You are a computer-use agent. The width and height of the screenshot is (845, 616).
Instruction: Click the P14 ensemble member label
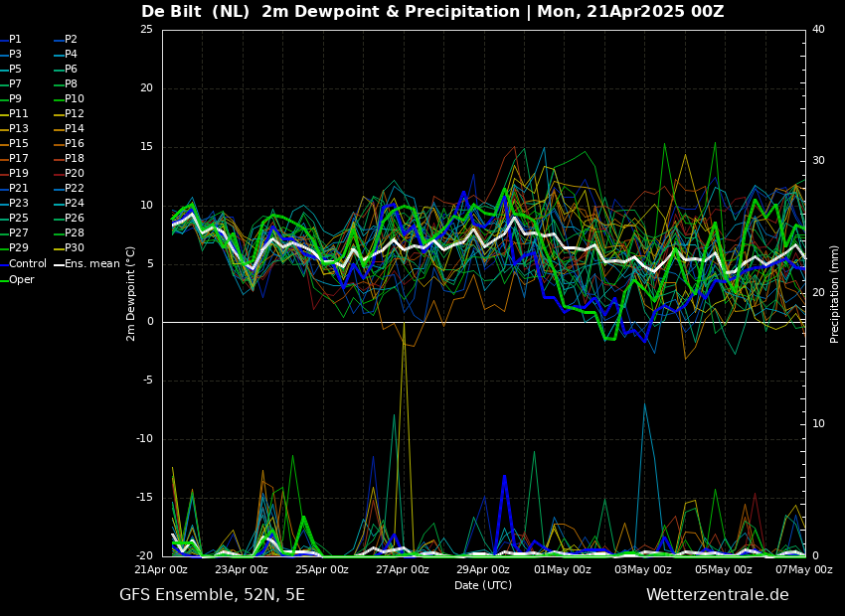[70, 129]
